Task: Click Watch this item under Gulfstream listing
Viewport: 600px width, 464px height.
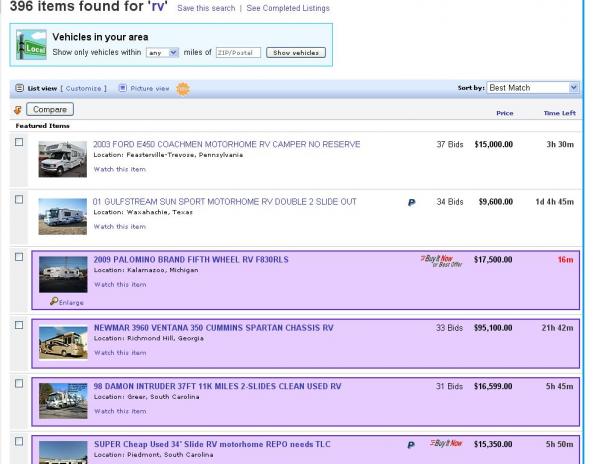Action: click(120, 226)
